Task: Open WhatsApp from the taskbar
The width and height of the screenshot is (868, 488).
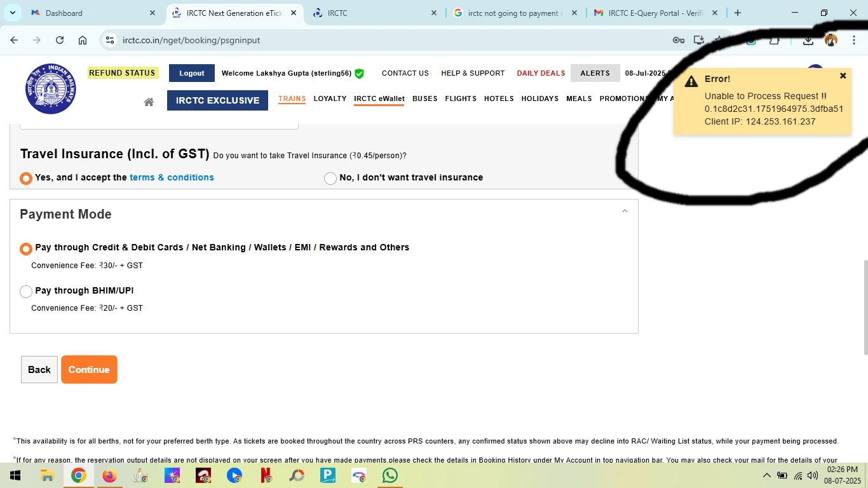Action: pos(390,475)
